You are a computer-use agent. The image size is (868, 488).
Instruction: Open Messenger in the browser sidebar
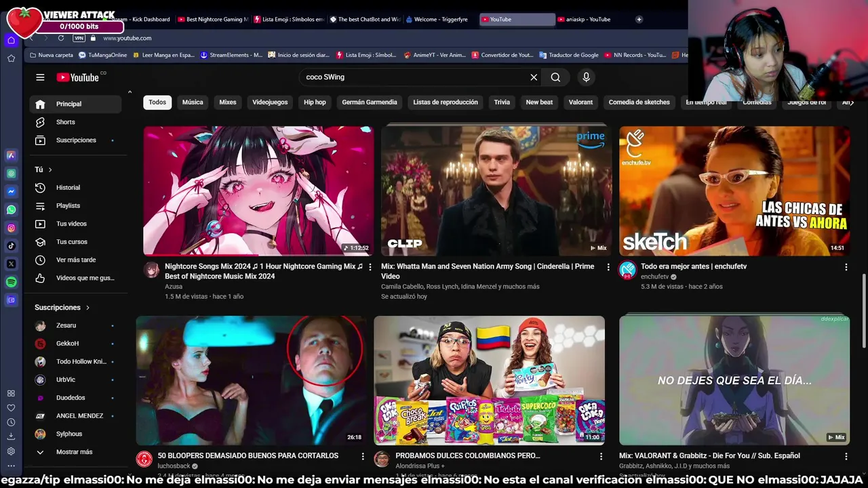click(x=11, y=192)
